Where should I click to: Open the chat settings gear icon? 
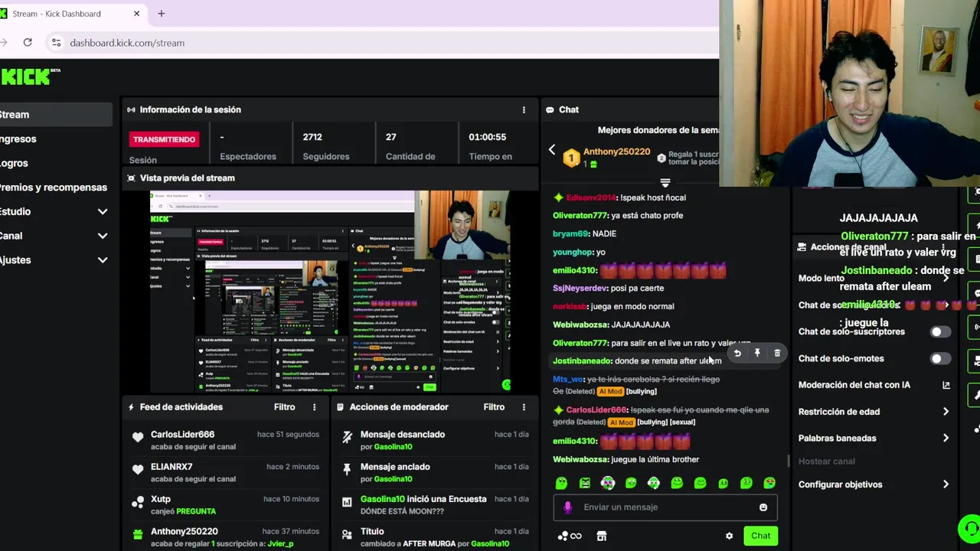pyautogui.click(x=729, y=536)
